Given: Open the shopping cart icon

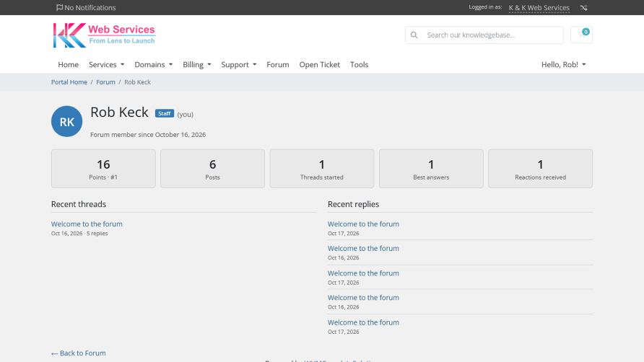Looking at the screenshot, I should pyautogui.click(x=581, y=35).
